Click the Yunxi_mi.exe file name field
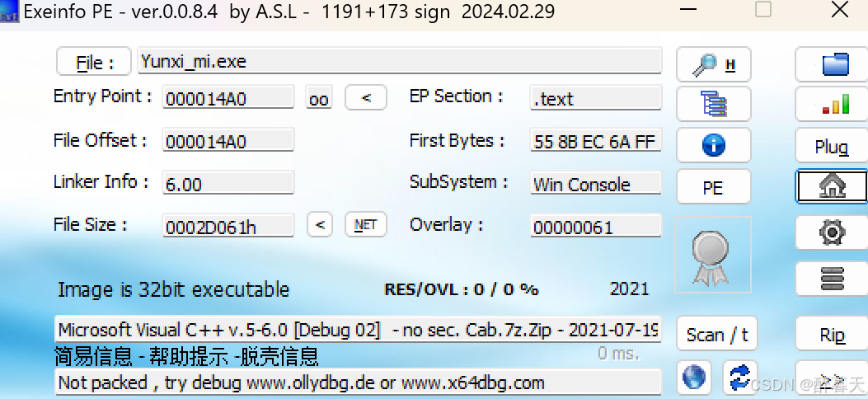Viewport: 868px width, 399px height. [x=400, y=61]
